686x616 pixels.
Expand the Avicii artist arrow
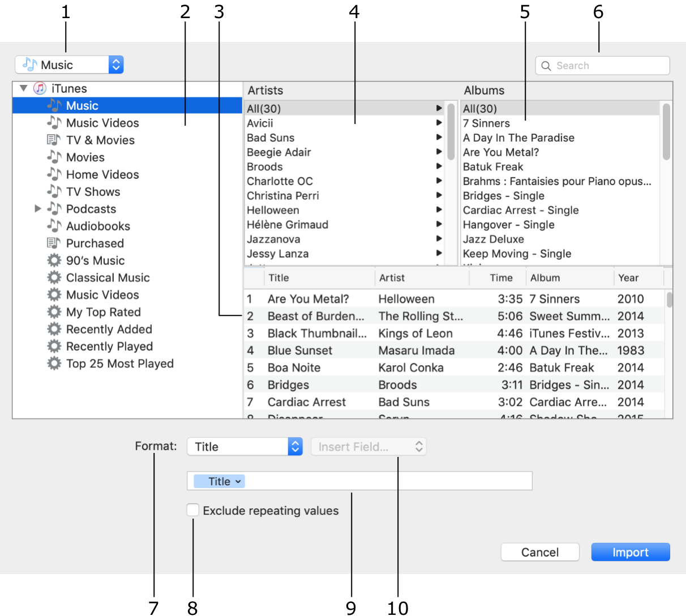(x=439, y=123)
